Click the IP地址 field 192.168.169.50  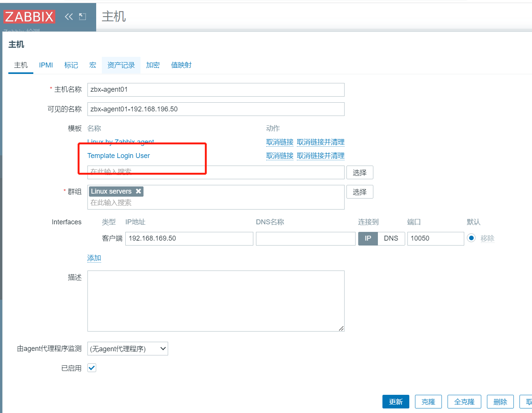point(189,239)
